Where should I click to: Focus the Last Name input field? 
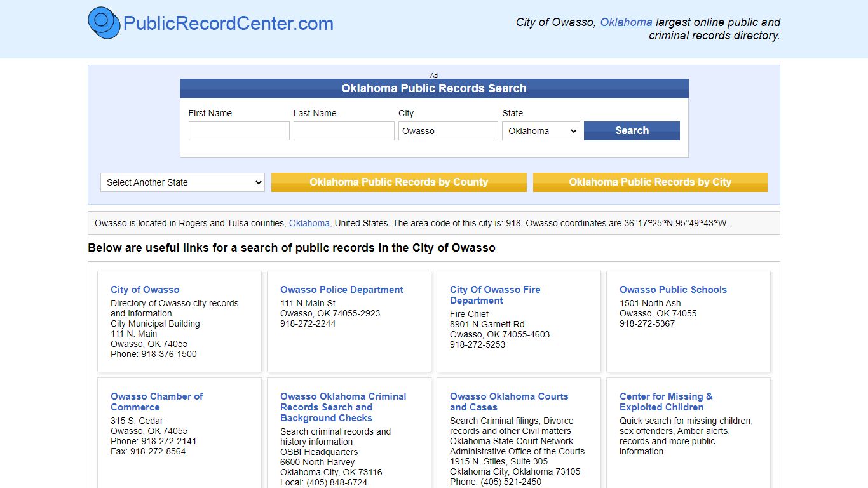344,131
